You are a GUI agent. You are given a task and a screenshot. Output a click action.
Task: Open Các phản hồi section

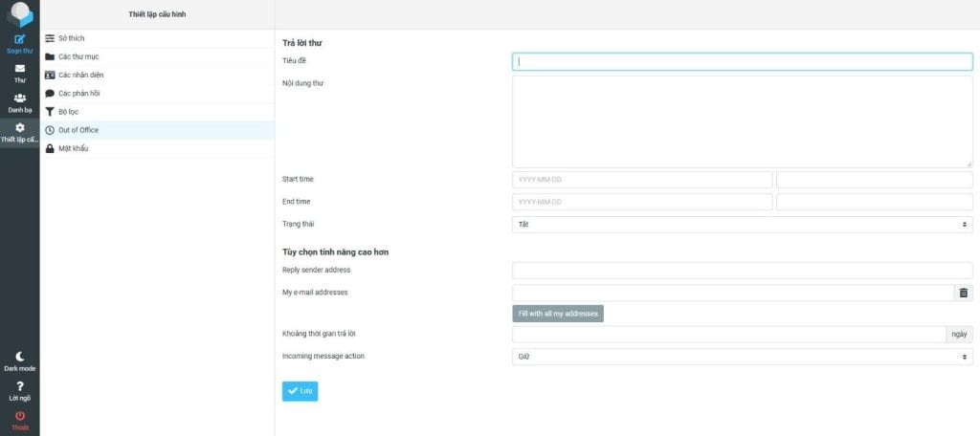pyautogui.click(x=157, y=94)
